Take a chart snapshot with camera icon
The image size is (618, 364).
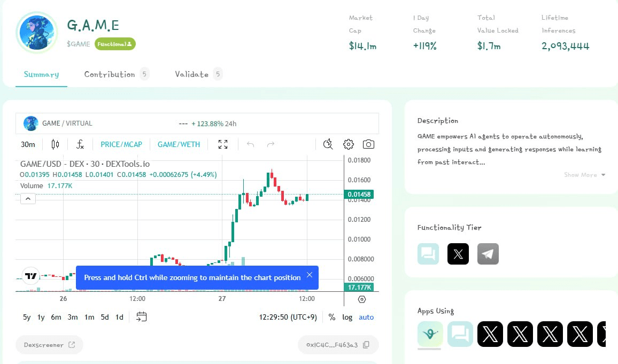368,144
